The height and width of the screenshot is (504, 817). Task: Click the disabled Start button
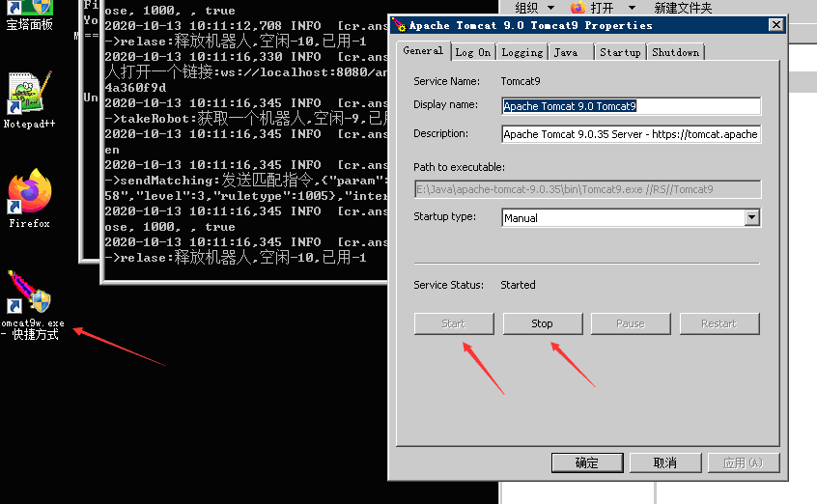click(454, 323)
